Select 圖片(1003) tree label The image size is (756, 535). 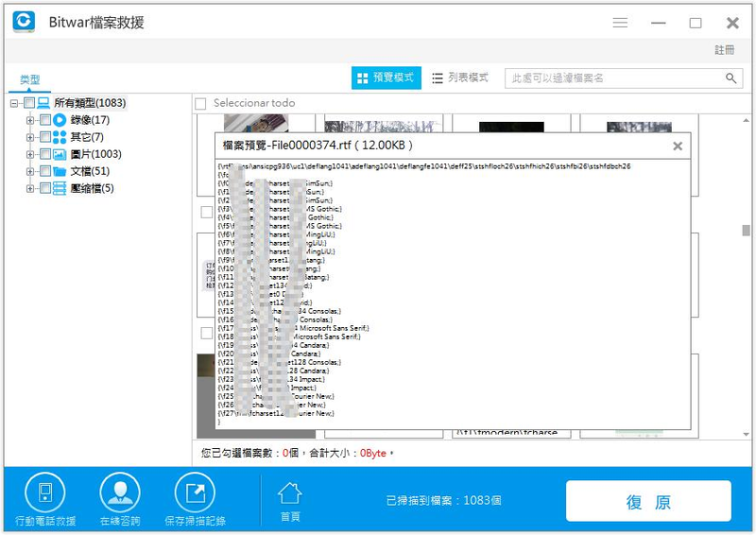pyautogui.click(x=96, y=154)
